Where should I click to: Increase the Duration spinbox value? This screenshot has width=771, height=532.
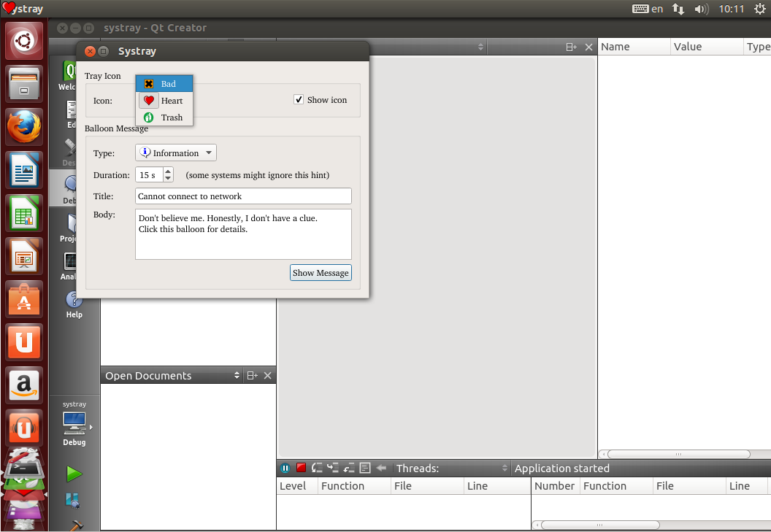pyautogui.click(x=168, y=171)
